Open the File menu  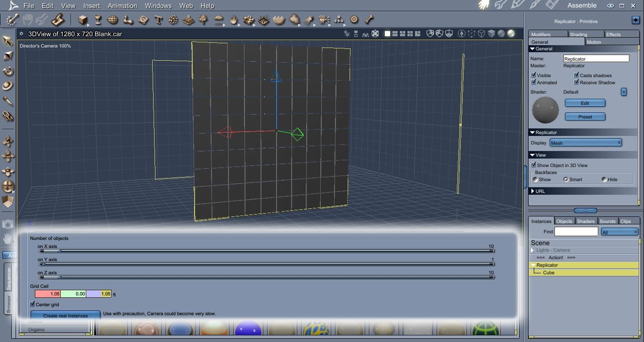29,6
